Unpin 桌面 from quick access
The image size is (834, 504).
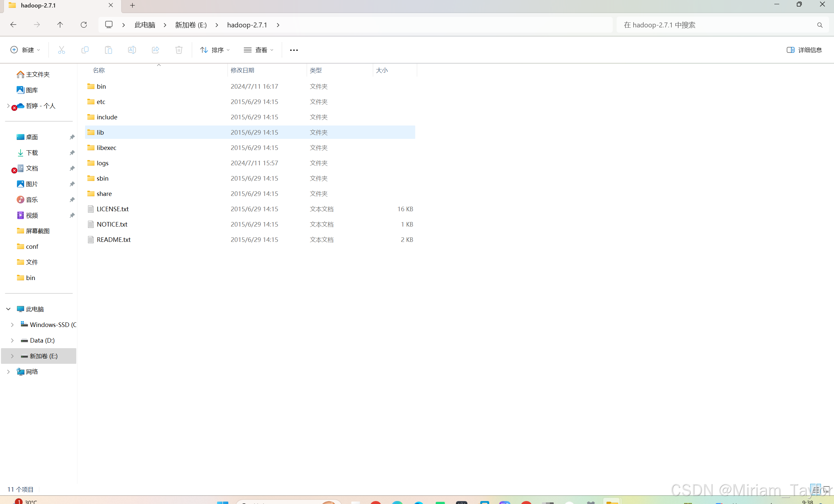[x=72, y=137]
